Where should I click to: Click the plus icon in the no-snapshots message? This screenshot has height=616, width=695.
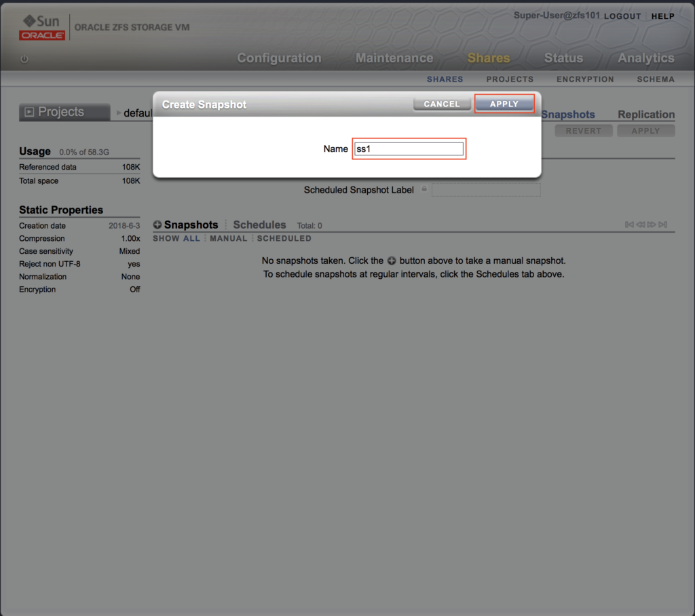(x=392, y=261)
